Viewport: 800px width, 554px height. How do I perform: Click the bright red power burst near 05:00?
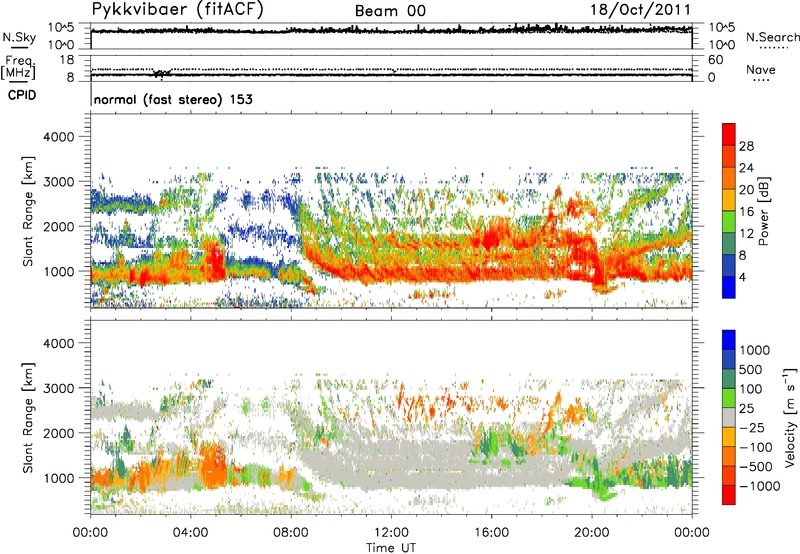(216, 260)
